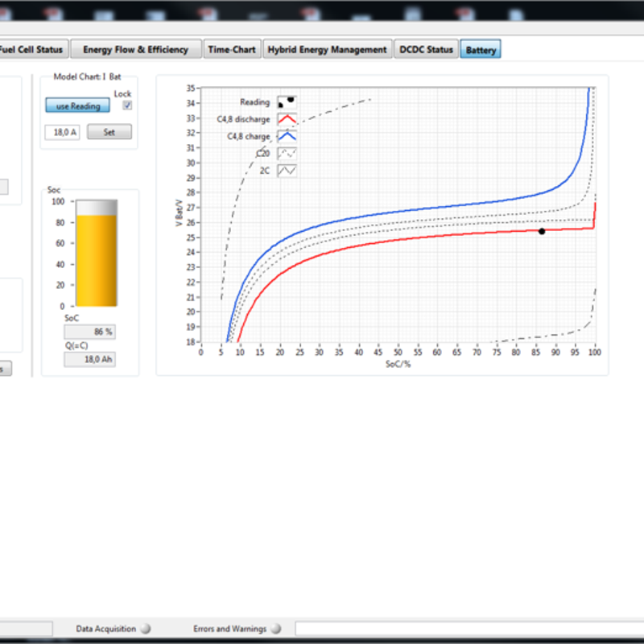The width and height of the screenshot is (644, 644).
Task: Click the 18,0 A current input field
Action: pyautogui.click(x=62, y=132)
